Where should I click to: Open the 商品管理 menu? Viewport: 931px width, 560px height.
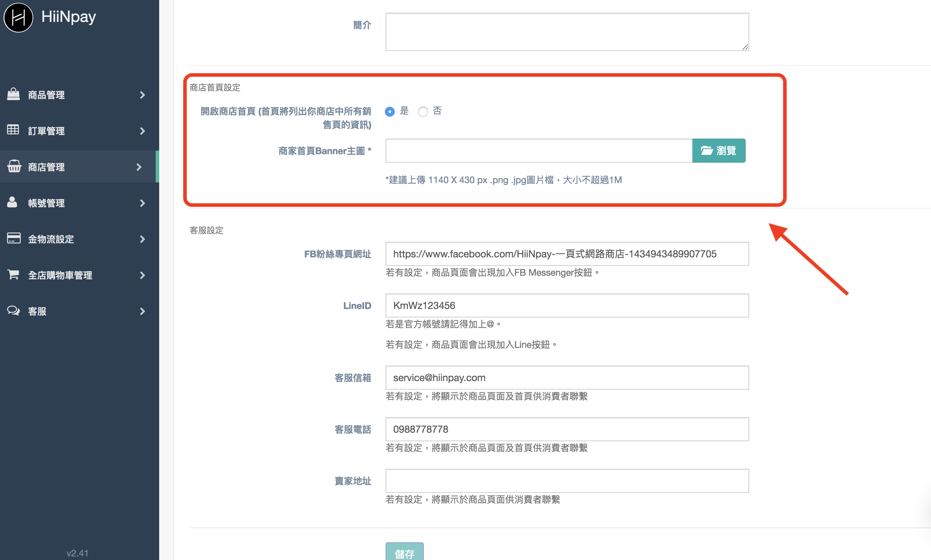(79, 95)
